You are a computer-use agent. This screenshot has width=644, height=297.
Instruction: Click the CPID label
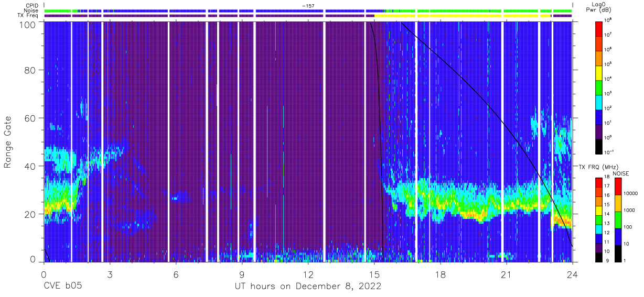(32, 5)
